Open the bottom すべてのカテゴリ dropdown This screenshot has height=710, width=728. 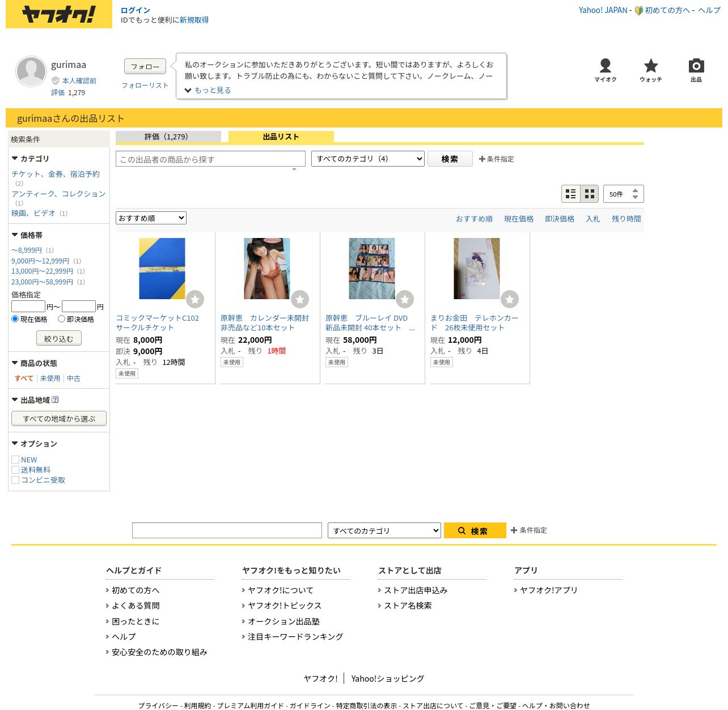point(384,530)
